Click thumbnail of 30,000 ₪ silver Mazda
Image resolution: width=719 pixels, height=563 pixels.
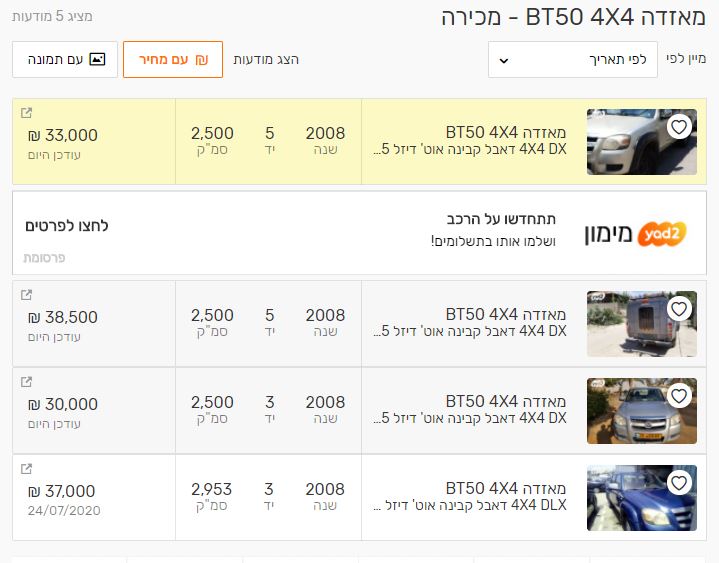(641, 411)
